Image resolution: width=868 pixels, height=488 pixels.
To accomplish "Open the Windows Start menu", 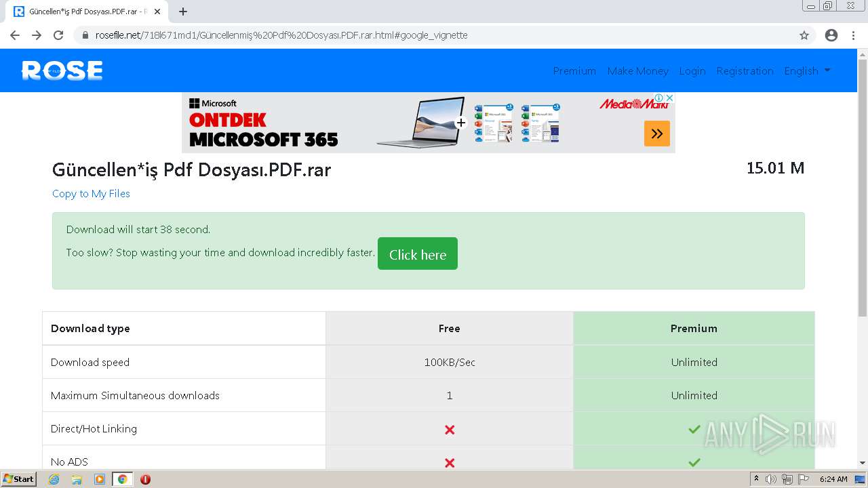I will (19, 479).
